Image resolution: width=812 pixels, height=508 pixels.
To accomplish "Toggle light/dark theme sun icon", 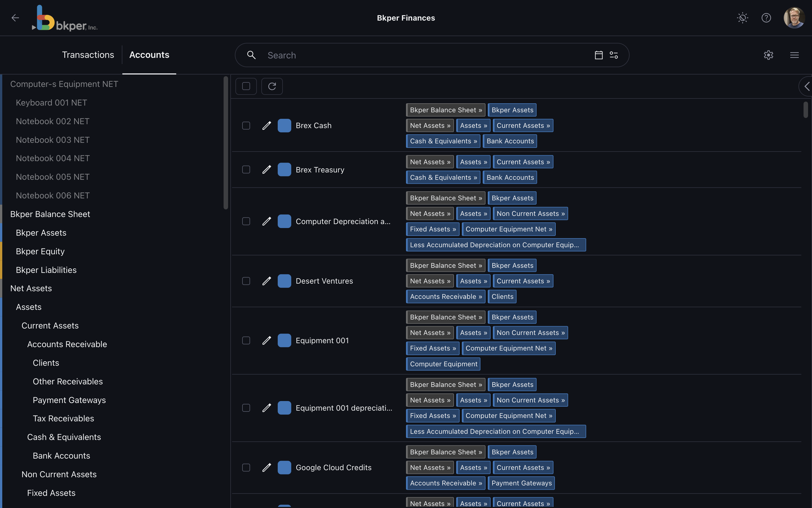I will coord(743,18).
